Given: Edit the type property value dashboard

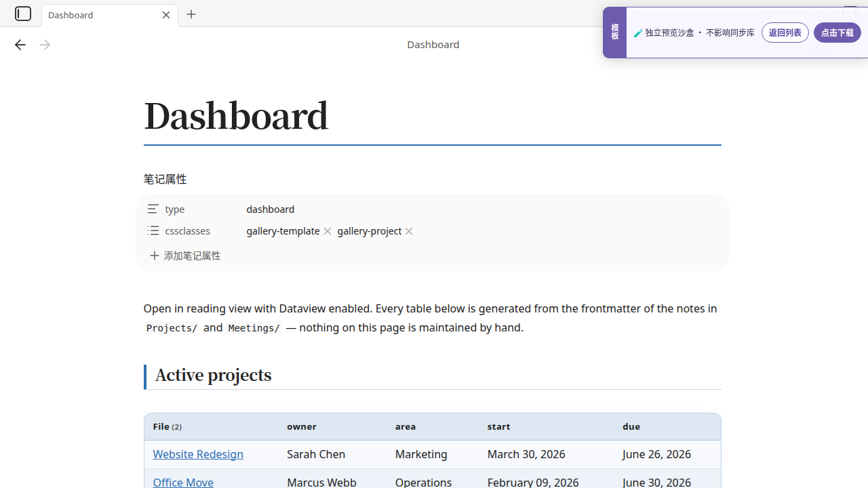Looking at the screenshot, I should click(x=271, y=209).
